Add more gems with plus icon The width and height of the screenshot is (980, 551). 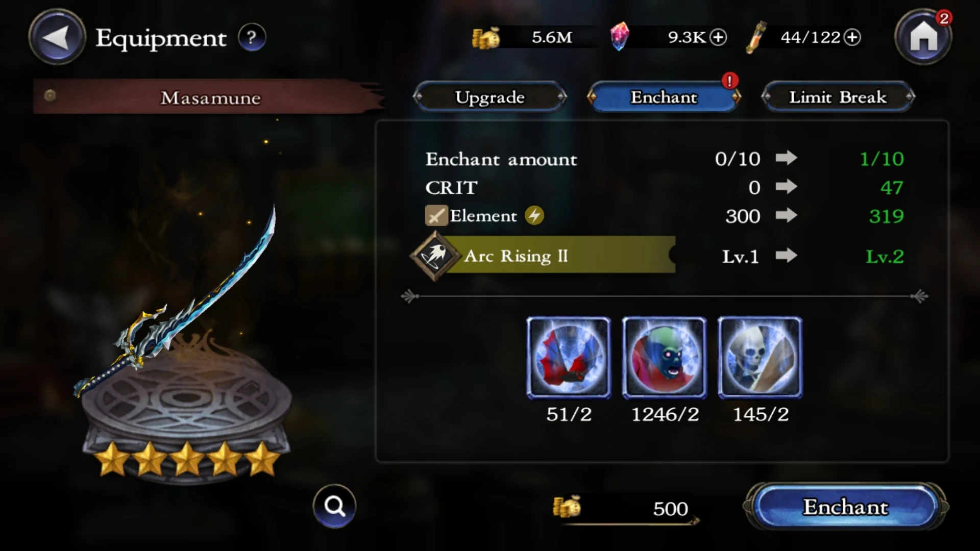[718, 37]
